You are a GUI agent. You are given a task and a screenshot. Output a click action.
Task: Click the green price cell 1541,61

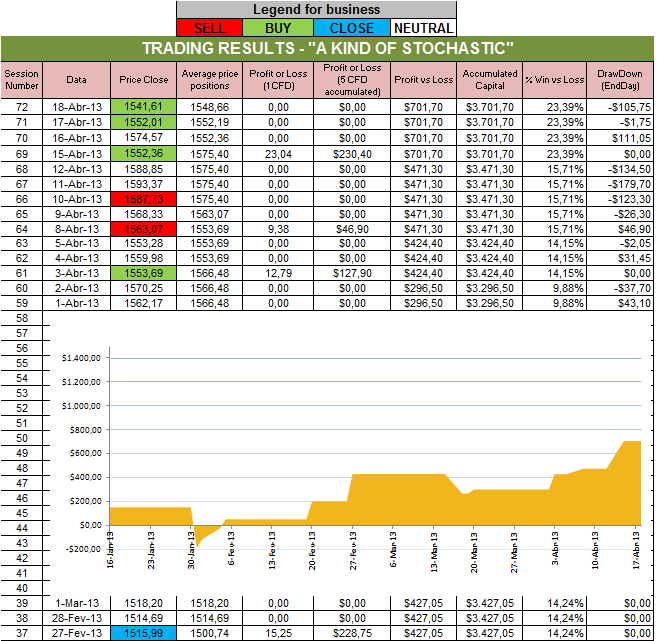144,106
